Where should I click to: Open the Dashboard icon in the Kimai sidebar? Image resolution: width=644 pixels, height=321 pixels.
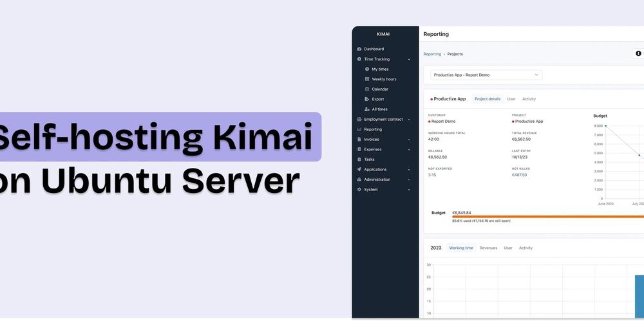point(359,49)
